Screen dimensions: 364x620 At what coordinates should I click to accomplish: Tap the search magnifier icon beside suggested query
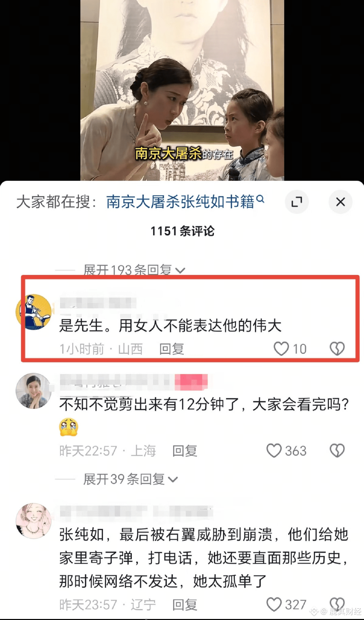(x=260, y=199)
